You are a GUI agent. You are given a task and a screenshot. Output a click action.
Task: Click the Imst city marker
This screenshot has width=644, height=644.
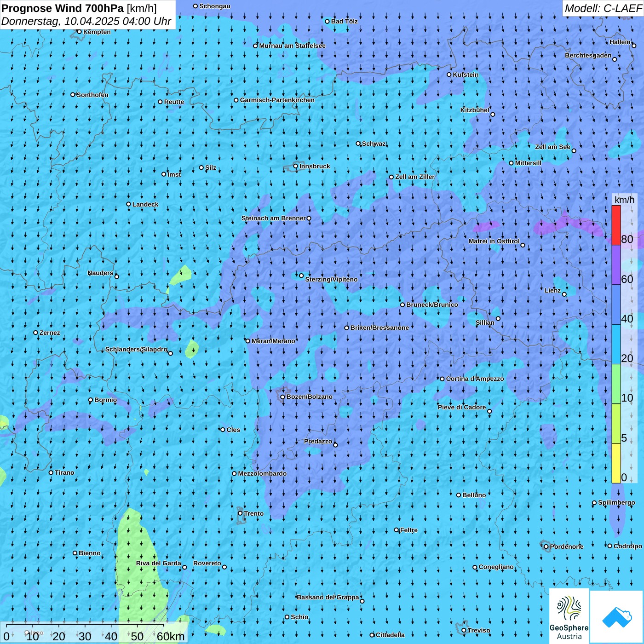click(x=164, y=174)
